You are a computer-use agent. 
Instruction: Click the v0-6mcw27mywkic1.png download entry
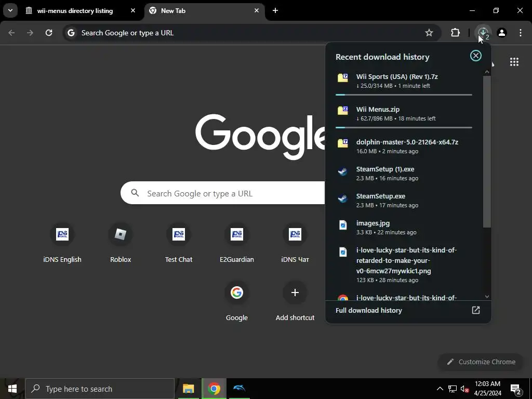404,266
